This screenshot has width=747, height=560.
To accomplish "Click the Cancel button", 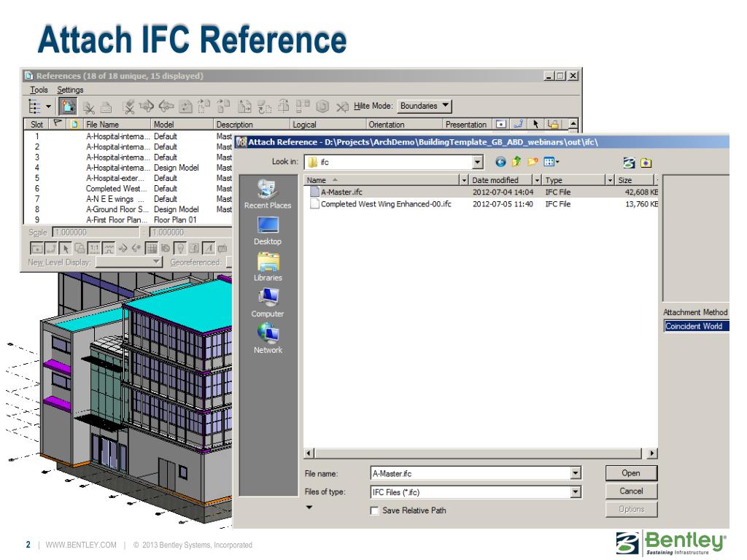I will pyautogui.click(x=631, y=491).
